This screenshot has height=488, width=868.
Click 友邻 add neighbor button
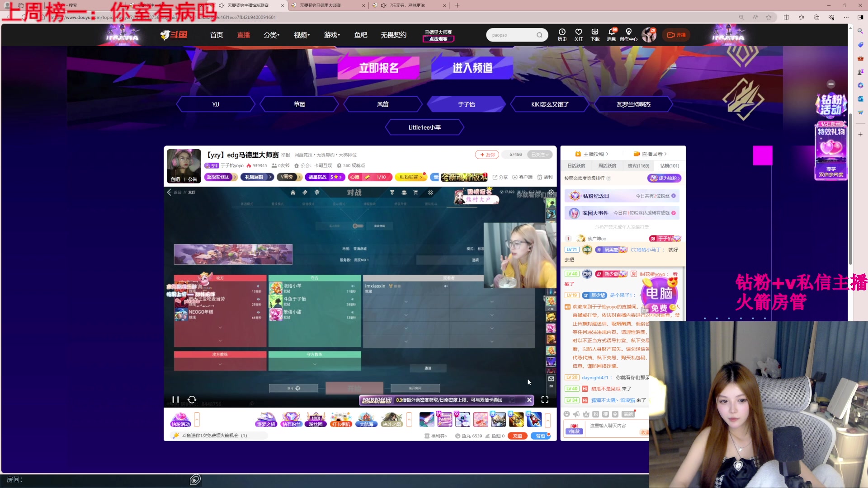[487, 155]
